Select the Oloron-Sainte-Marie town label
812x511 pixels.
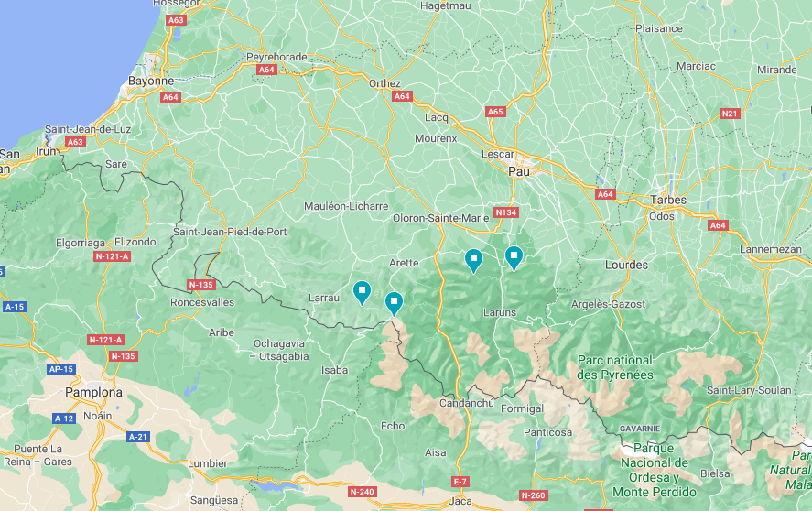(x=440, y=218)
